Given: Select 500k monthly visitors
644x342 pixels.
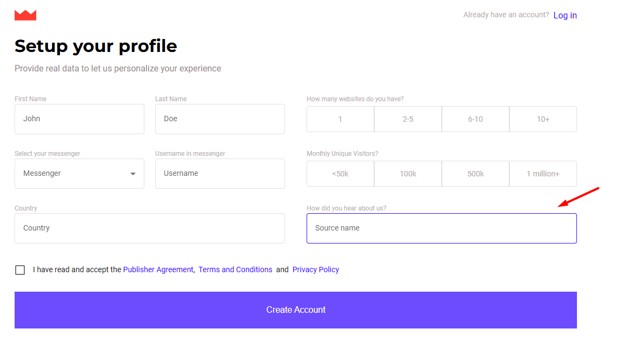Looking at the screenshot, I should (475, 174).
